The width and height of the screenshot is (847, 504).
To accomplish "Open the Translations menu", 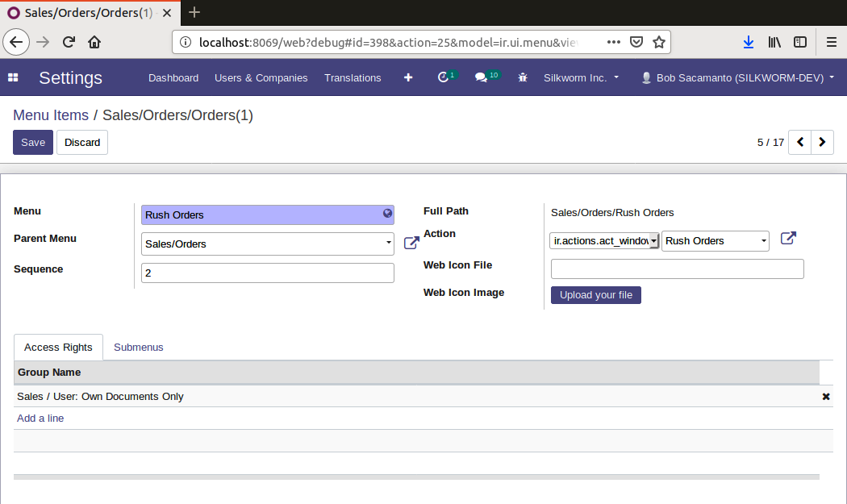I will pyautogui.click(x=353, y=77).
